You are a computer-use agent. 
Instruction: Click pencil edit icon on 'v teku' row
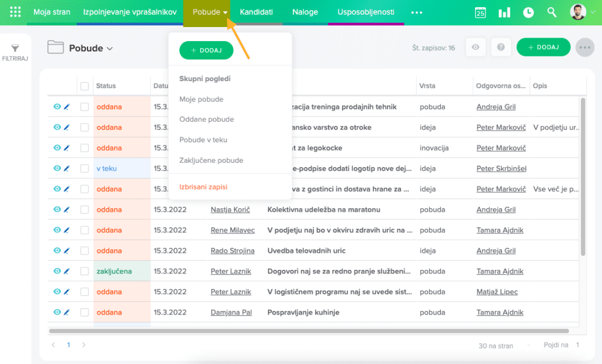coord(66,169)
